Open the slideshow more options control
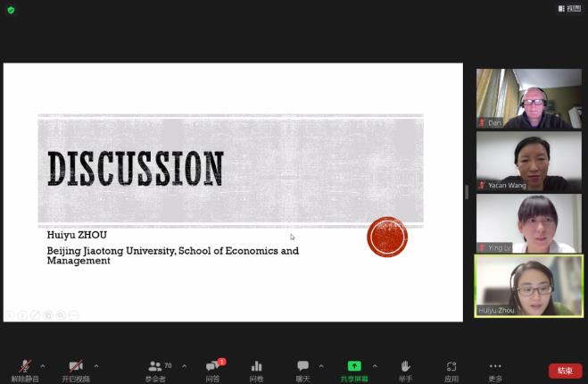588x384 pixels. (74, 315)
